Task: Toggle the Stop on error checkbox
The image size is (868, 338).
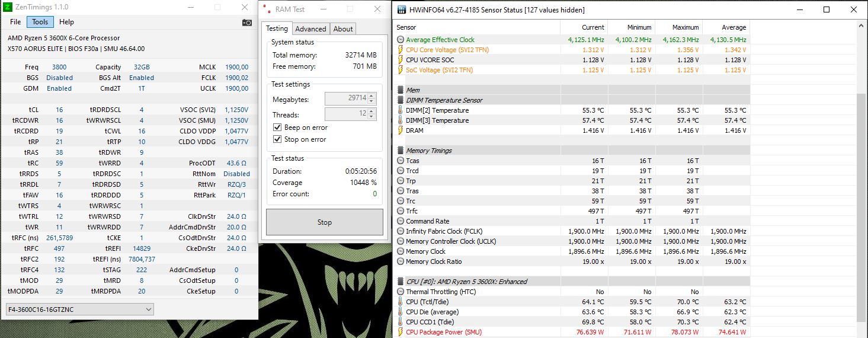Action: pyautogui.click(x=277, y=139)
